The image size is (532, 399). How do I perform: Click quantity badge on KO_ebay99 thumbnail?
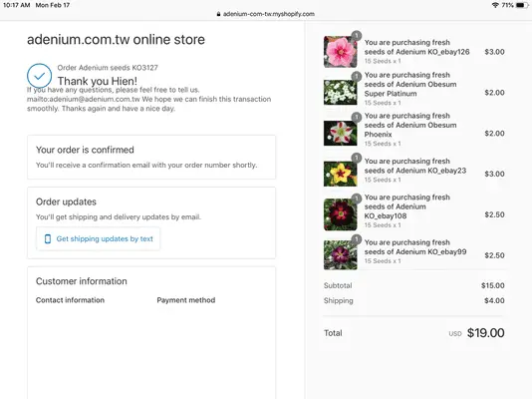357,239
